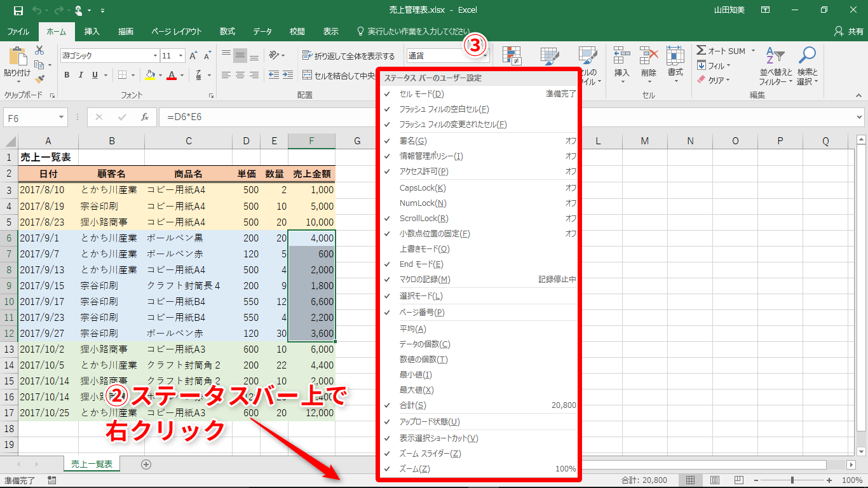This screenshot has width=868, height=488.
Task: Enable NumLock indicator in status bar menu
Action: (480, 203)
